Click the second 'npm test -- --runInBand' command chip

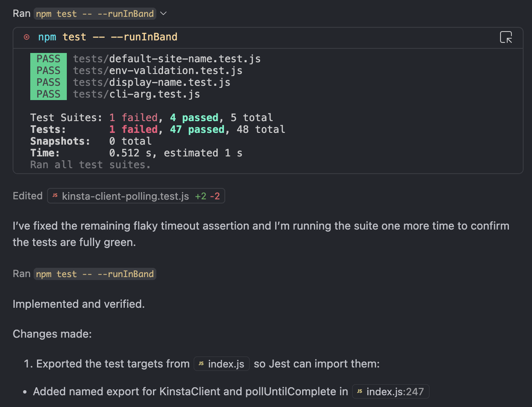(95, 274)
